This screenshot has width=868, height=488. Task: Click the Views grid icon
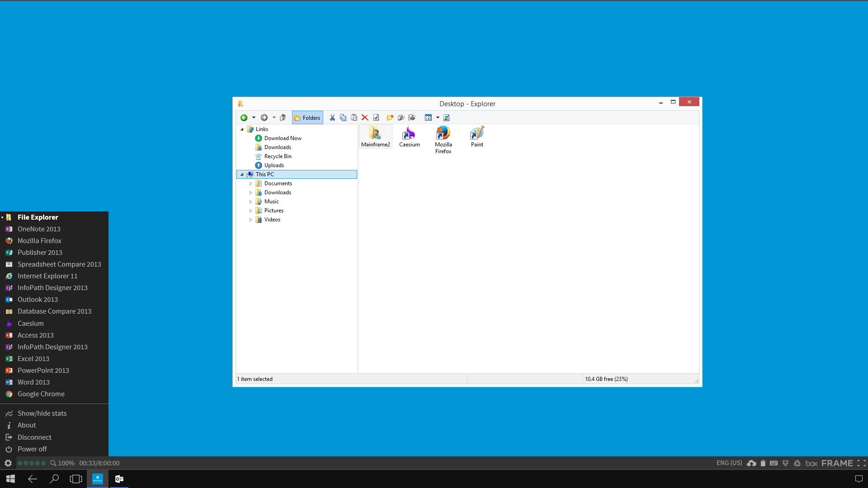pos(428,117)
